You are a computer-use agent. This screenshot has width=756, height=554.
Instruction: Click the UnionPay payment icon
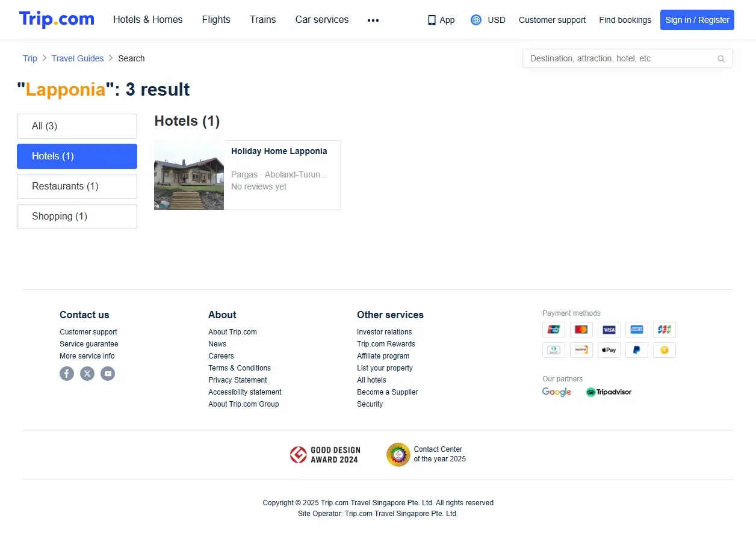(554, 330)
